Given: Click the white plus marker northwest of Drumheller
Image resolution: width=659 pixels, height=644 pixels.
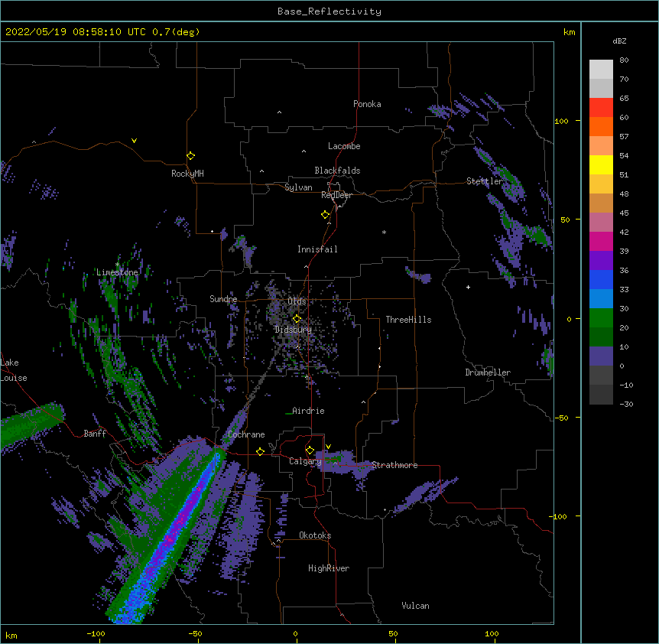Looking at the screenshot, I should pyautogui.click(x=468, y=287).
